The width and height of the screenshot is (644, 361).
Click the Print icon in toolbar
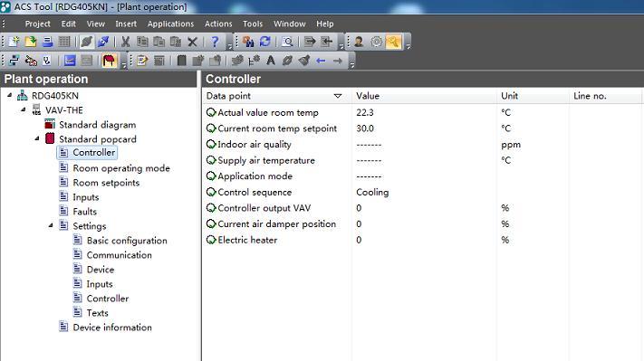point(48,42)
